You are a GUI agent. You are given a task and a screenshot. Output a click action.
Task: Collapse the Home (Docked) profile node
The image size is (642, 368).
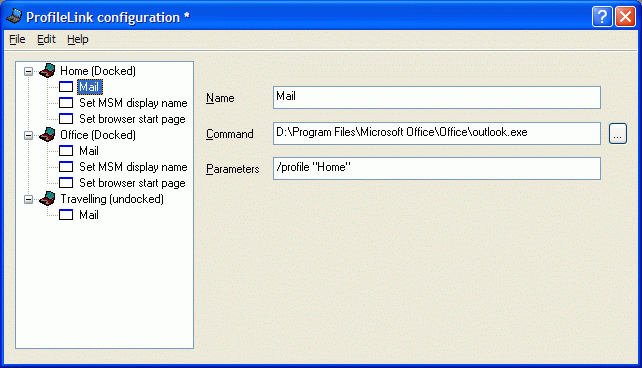point(28,71)
